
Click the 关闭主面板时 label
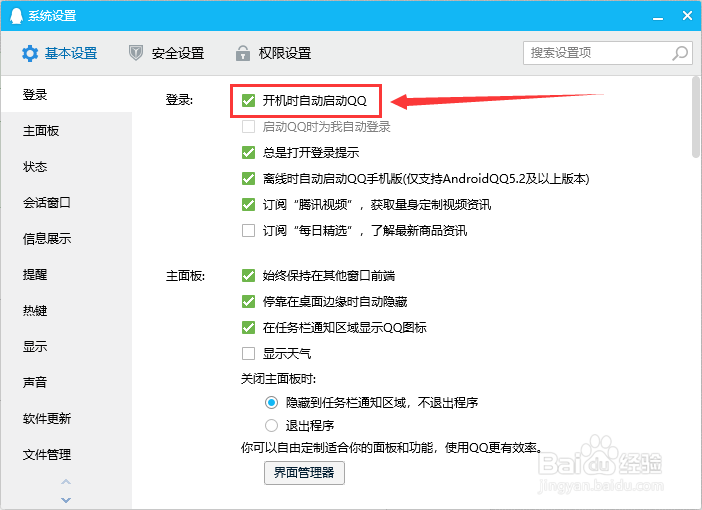278,379
